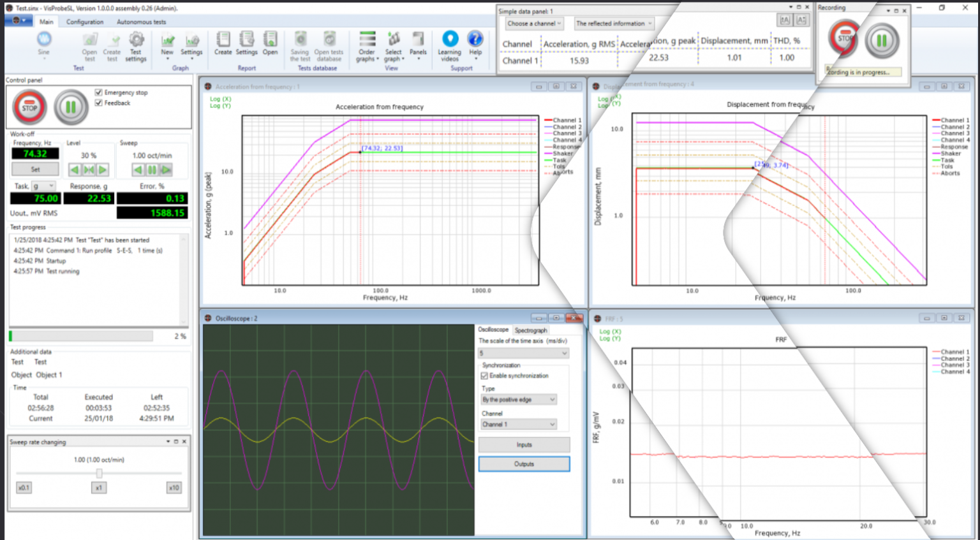Switch to the Spectrograph tab
The height and width of the screenshot is (540, 980).
pyautogui.click(x=531, y=330)
